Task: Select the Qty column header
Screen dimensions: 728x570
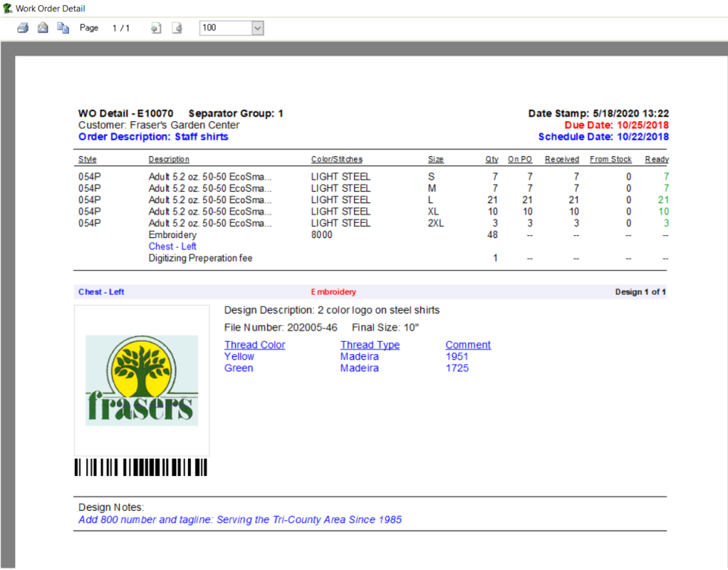Action: tap(491, 159)
